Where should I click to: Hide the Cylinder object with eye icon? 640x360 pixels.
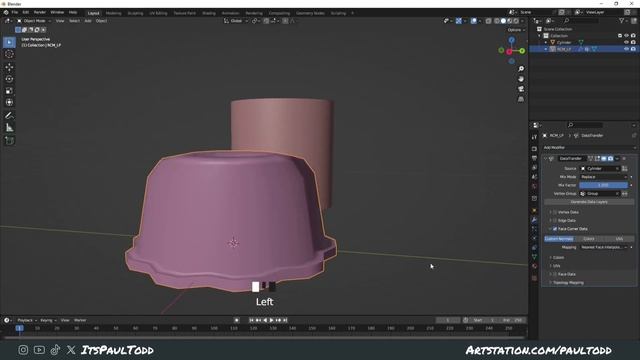(x=626, y=42)
